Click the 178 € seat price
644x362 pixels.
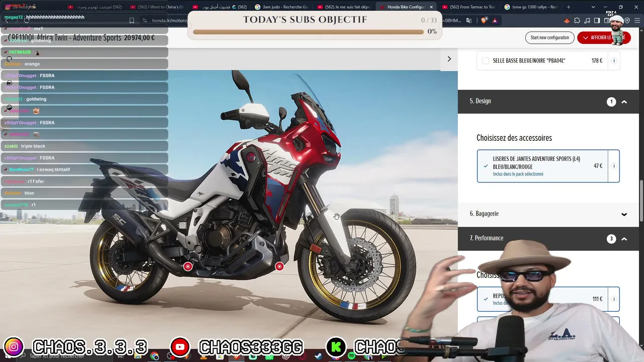pos(597,61)
